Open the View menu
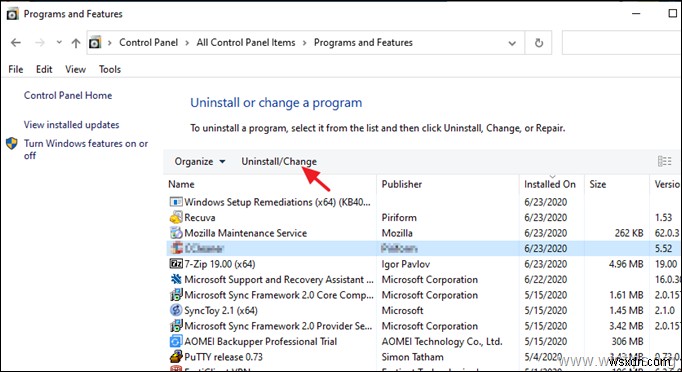 pos(75,69)
